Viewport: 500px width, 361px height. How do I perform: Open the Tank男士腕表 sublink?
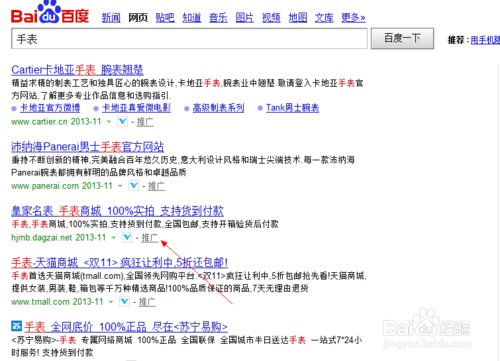click(292, 108)
